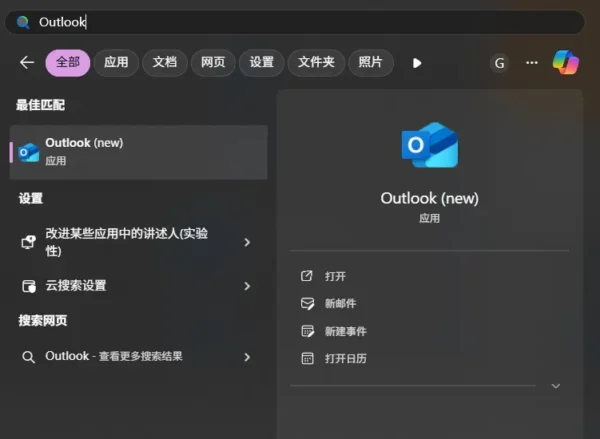The height and width of the screenshot is (439, 600).
Task: Open 改进某些应用中的讲述人(实验性) result
Action: (x=139, y=242)
